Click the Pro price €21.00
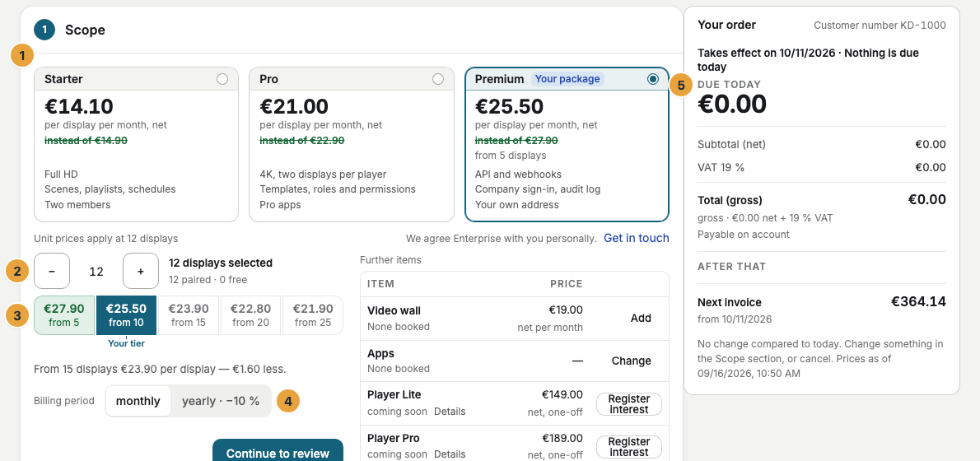The height and width of the screenshot is (461, 980). [294, 106]
